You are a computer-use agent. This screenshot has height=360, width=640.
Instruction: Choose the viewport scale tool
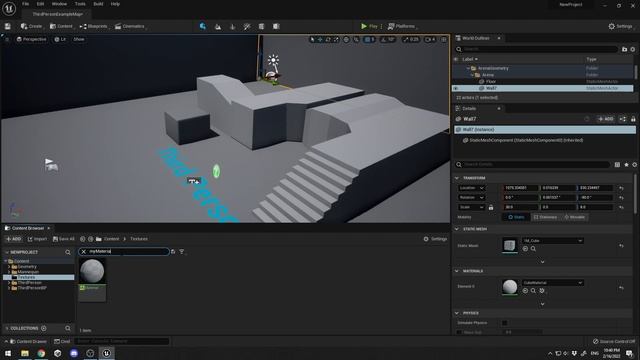tap(336, 40)
